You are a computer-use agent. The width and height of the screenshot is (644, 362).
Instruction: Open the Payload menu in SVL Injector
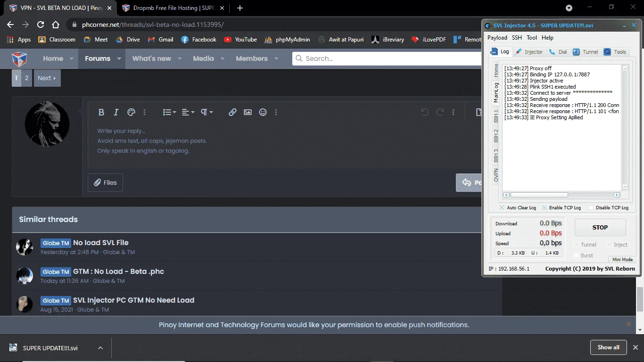[x=497, y=38]
